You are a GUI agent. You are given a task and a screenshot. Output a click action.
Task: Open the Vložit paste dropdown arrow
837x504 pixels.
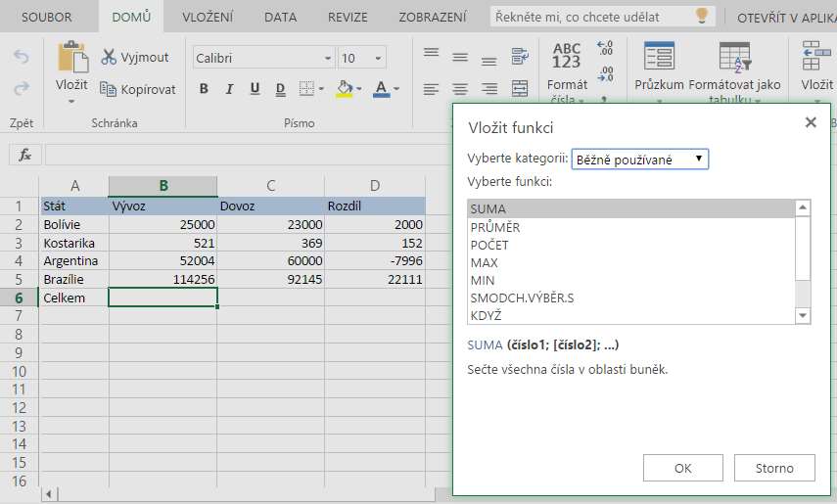[71, 102]
